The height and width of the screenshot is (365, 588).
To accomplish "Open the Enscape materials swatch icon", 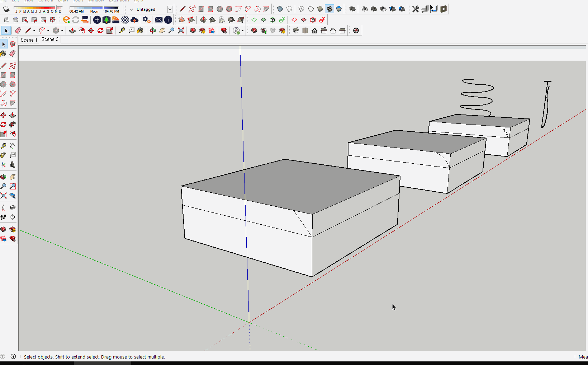I will [116, 20].
